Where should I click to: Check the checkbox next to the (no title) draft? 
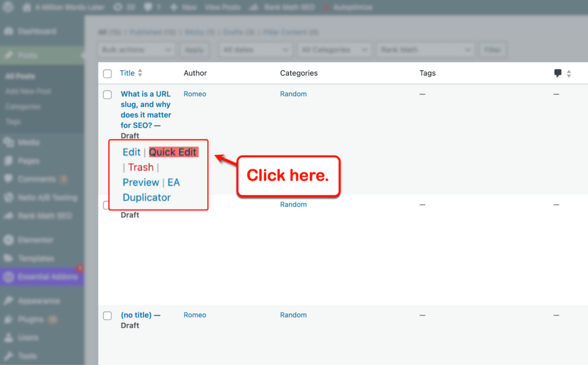click(107, 315)
